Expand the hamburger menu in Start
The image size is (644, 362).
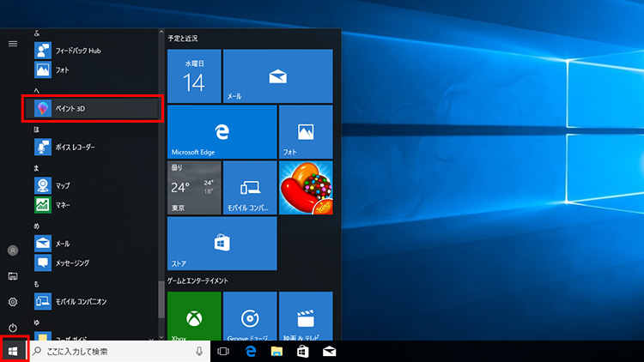tap(13, 43)
